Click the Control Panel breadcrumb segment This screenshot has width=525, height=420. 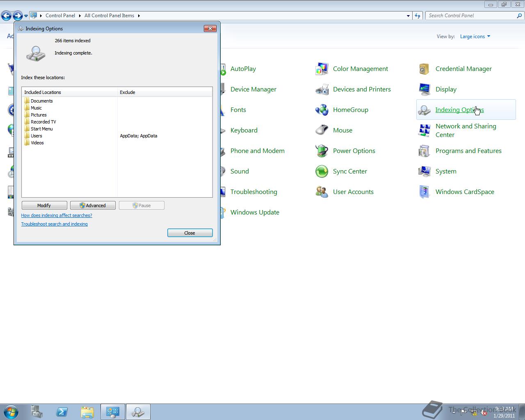[x=60, y=16]
